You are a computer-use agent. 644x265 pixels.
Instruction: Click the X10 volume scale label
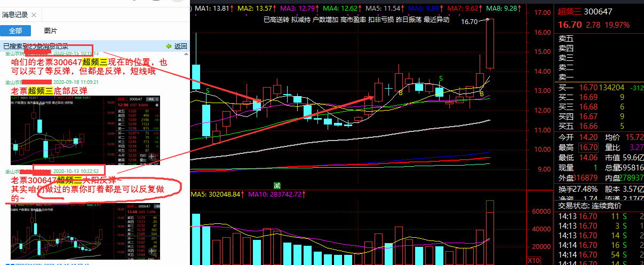[x=534, y=260]
